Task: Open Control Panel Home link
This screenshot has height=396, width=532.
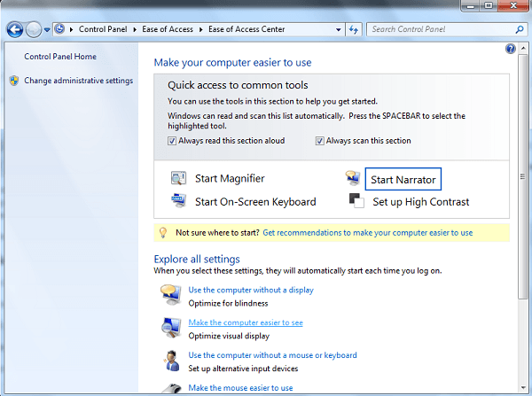Action: 60,57
